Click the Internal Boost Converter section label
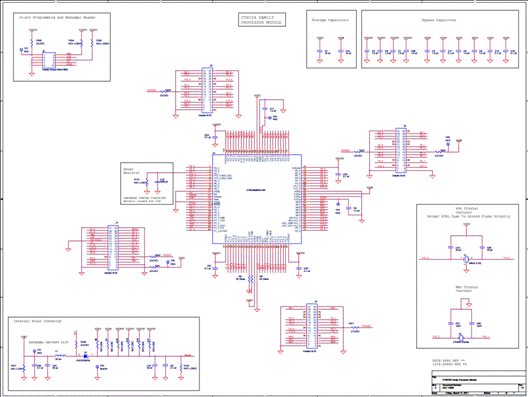 38,321
